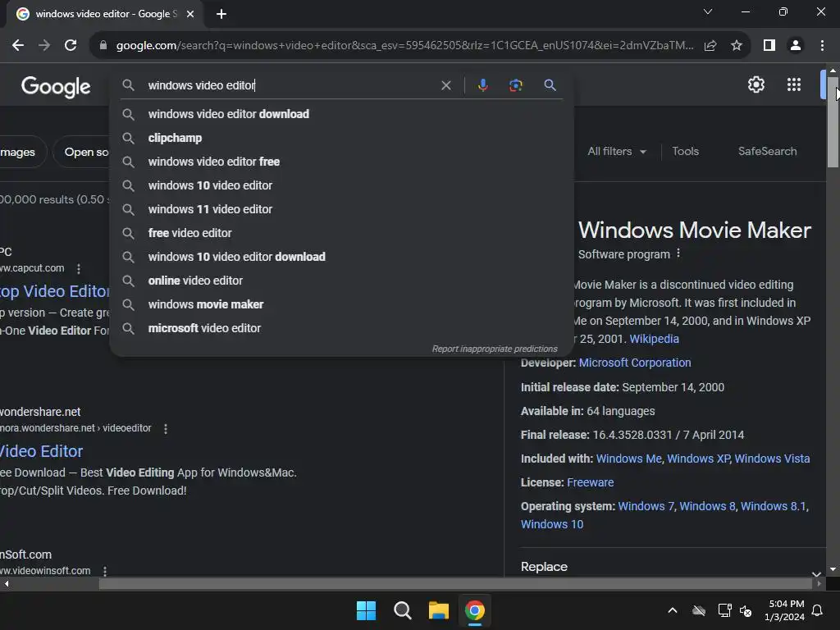
Task: Choose suggestion windows video editor free
Action: 342,162
